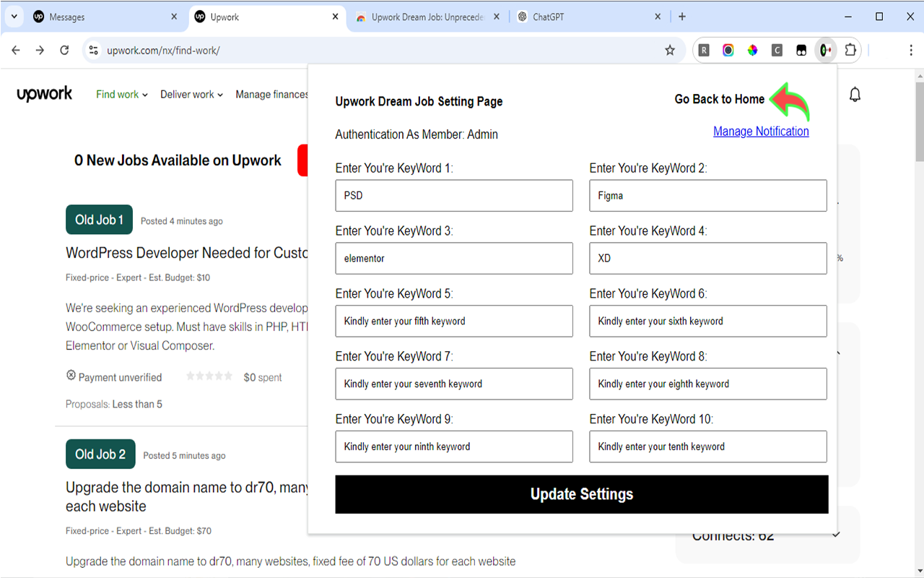Viewport: 924px width, 578px height.
Task: Open the Upgrade the domain name job title
Action: point(188,497)
